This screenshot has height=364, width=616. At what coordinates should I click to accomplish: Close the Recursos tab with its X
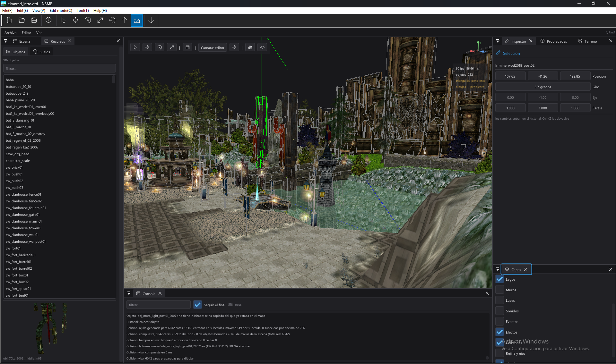pyautogui.click(x=69, y=41)
